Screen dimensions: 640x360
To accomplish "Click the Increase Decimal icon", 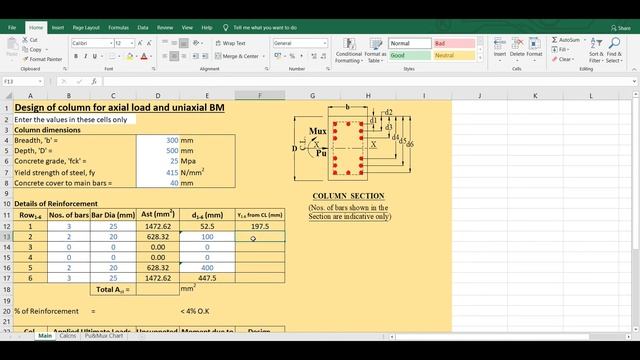I will (314, 56).
